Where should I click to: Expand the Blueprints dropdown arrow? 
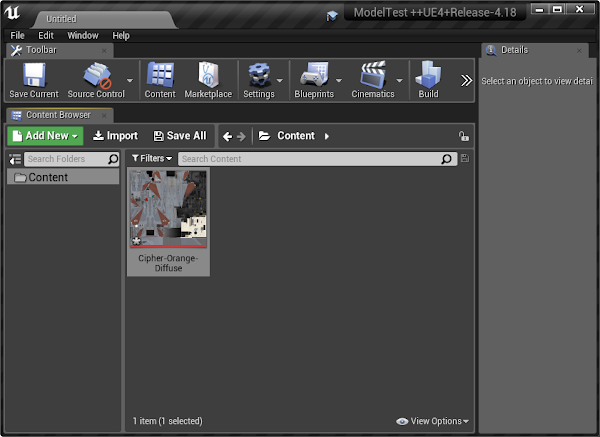coord(339,80)
